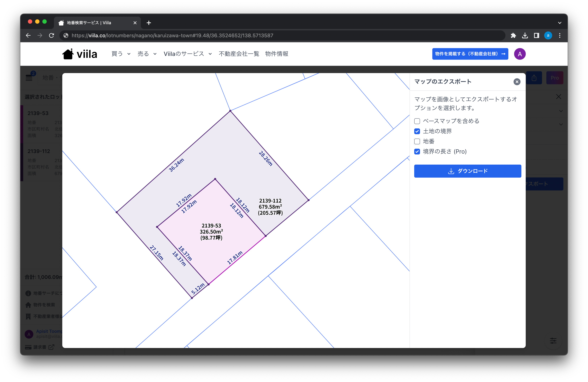Click the browser downloads icon
Viewport: 588px width, 382px height.
click(x=525, y=35)
